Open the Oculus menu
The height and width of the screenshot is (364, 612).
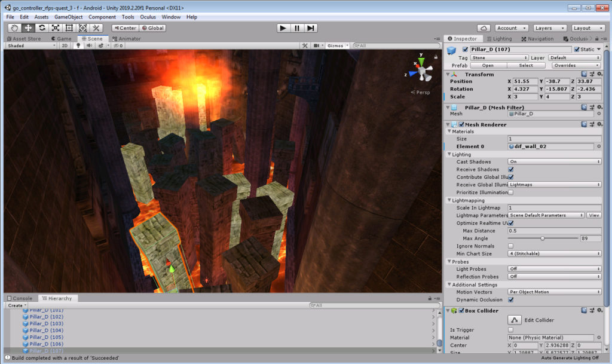coord(148,17)
